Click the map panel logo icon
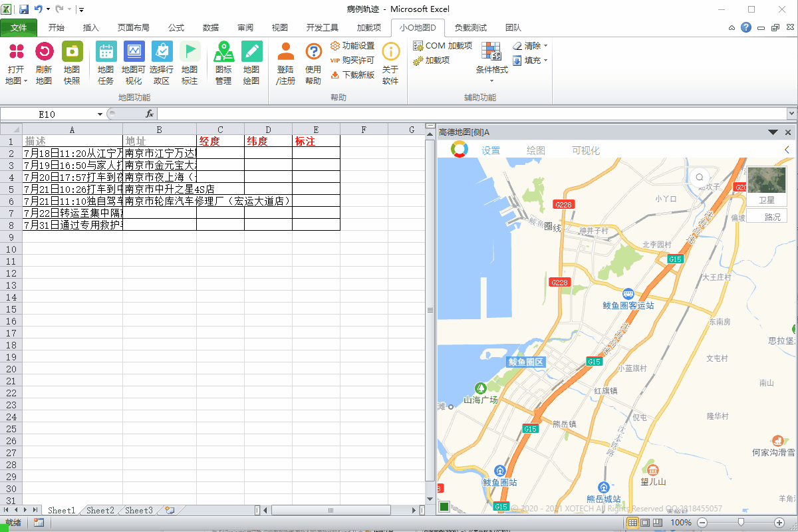 [459, 150]
